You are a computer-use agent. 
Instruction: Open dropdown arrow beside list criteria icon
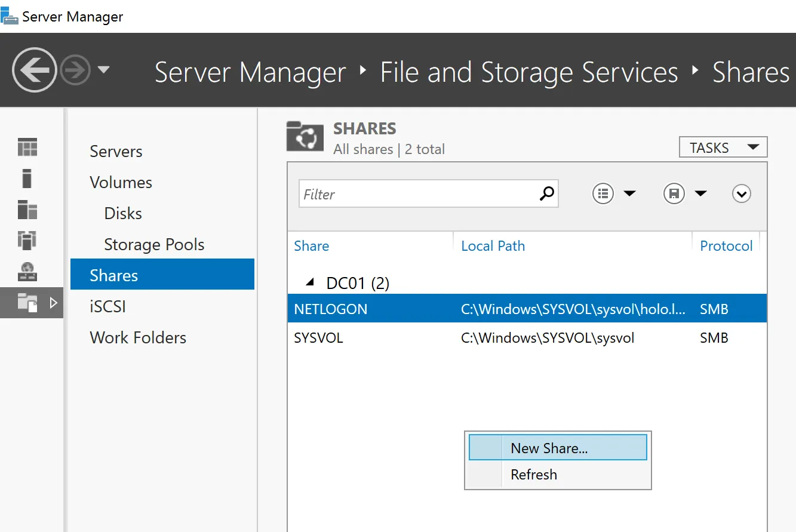pos(629,193)
